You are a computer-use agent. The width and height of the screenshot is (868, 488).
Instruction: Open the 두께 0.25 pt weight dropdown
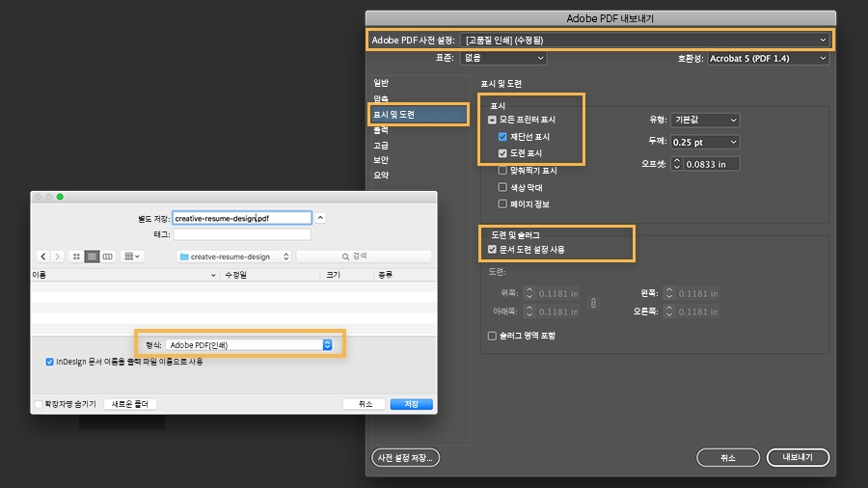(705, 142)
